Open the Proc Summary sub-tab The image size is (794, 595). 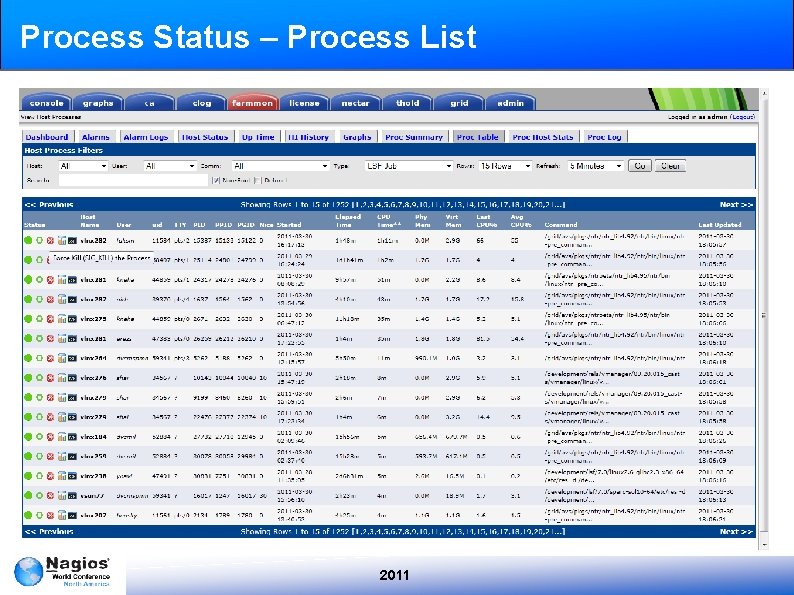[414, 137]
